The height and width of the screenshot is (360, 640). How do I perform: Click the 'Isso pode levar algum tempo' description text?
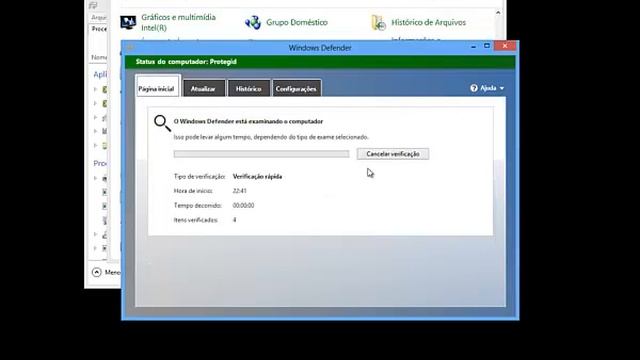click(x=271, y=137)
